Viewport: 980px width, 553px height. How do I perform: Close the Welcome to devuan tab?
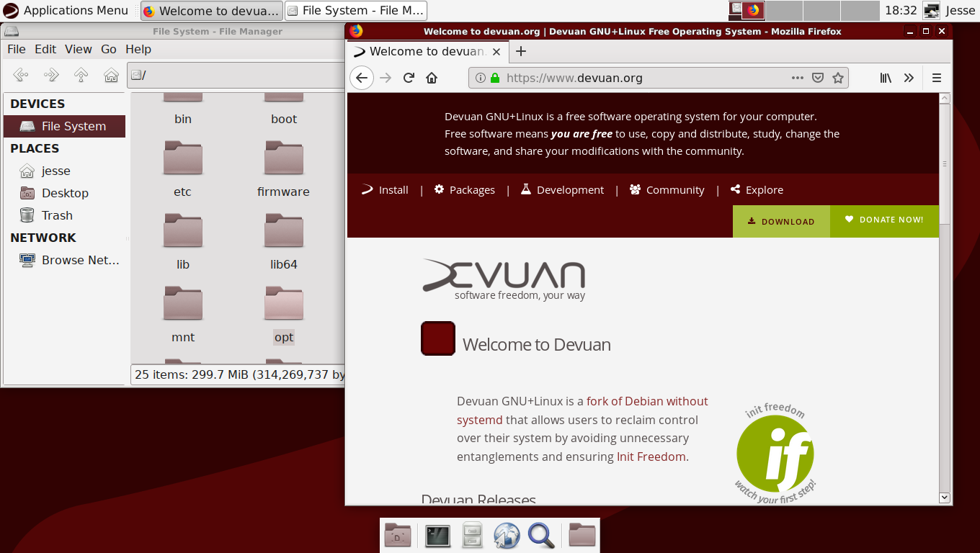(496, 52)
